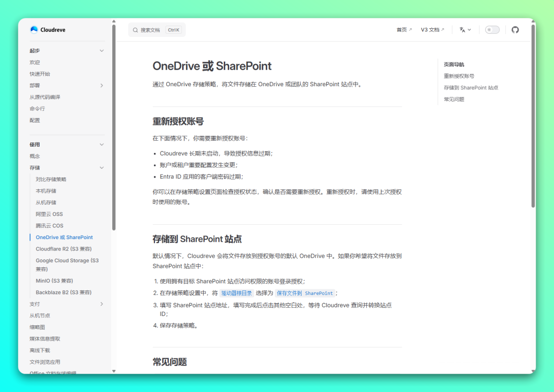Open the 离线下载 page

point(40,350)
